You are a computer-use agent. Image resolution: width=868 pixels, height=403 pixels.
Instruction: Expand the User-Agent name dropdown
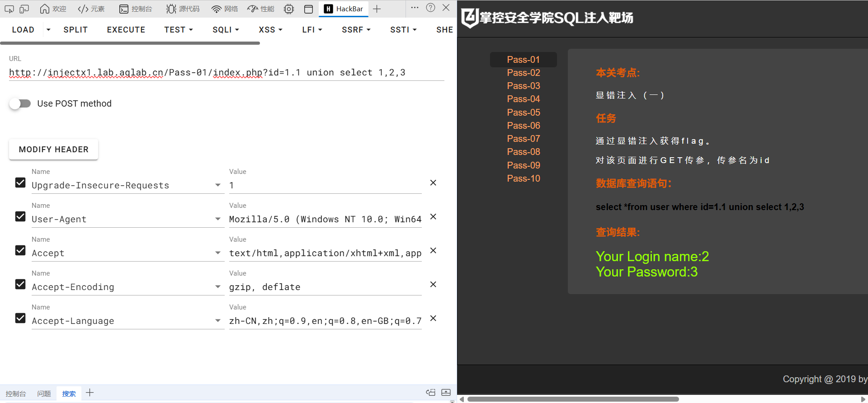tap(218, 219)
